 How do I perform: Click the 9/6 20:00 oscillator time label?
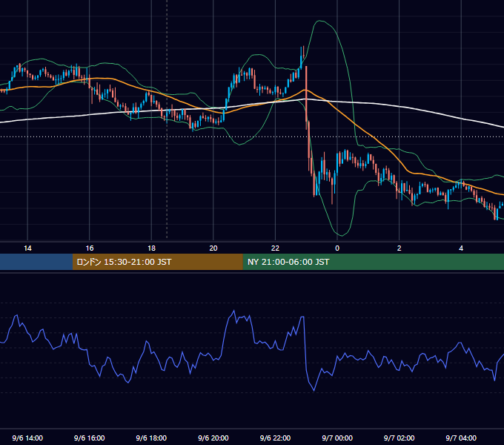[213, 438]
